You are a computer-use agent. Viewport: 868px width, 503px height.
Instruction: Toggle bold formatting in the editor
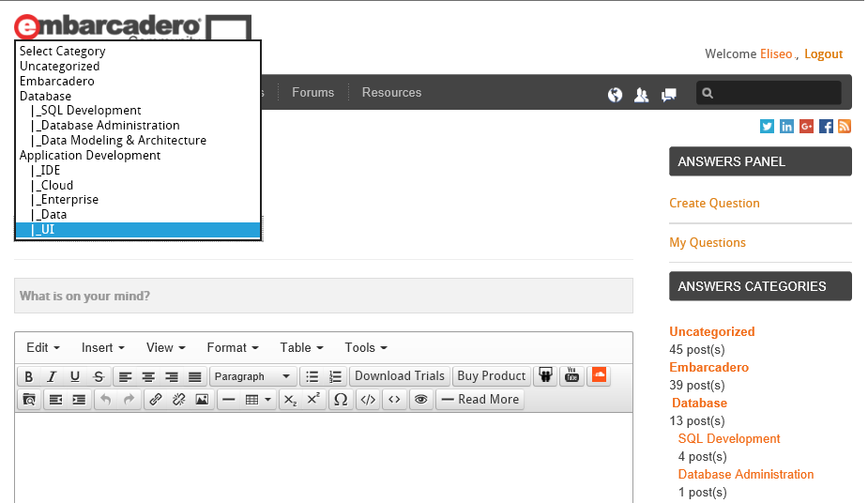point(30,376)
